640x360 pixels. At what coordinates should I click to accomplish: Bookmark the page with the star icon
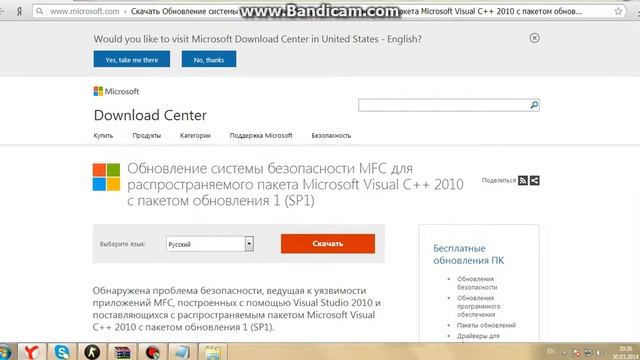(x=618, y=11)
